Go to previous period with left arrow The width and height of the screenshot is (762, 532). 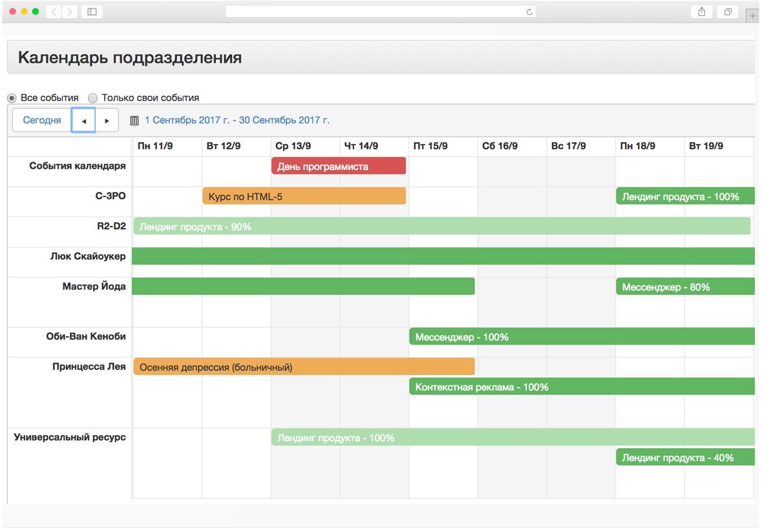click(83, 120)
